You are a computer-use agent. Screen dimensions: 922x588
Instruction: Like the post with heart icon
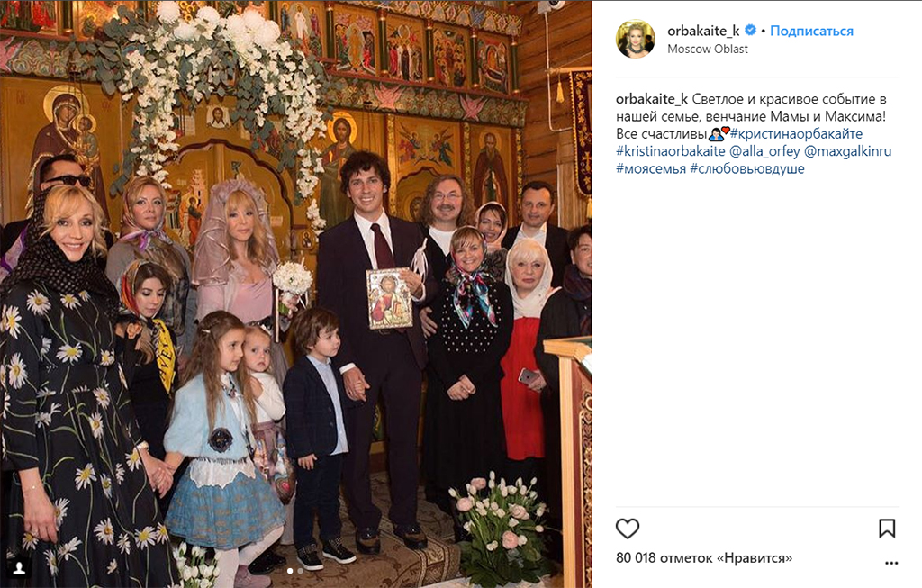628,529
